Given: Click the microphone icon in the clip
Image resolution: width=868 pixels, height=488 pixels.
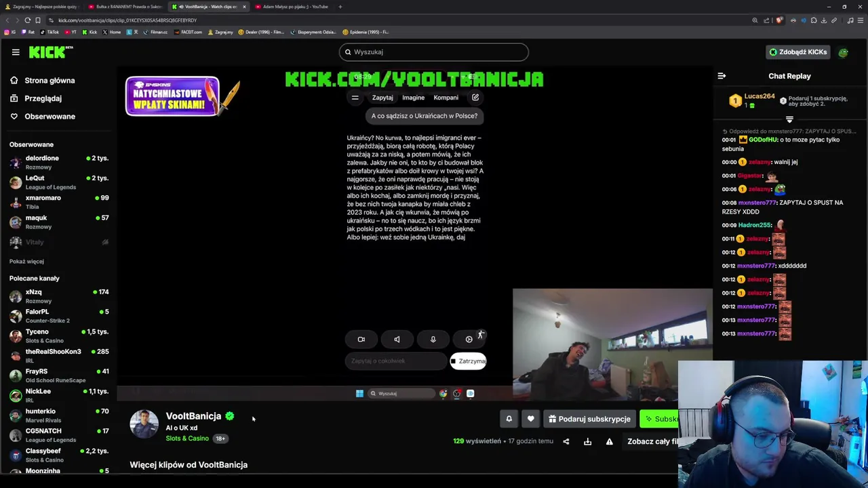Looking at the screenshot, I should click(433, 340).
